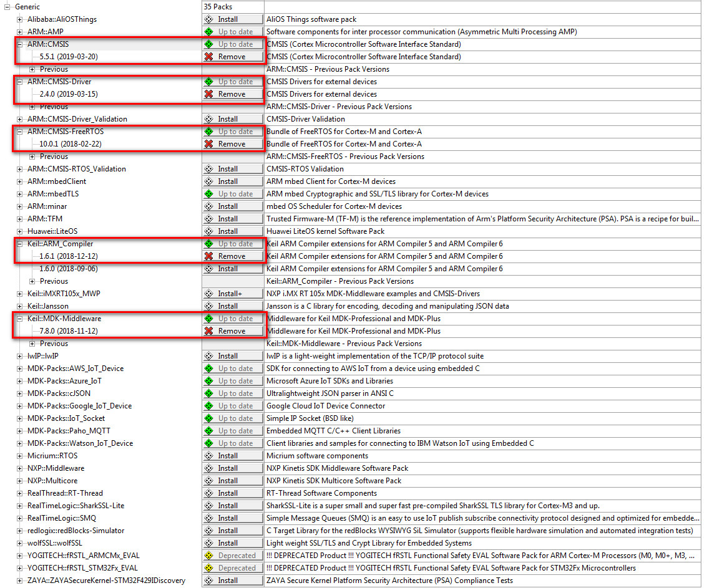Install the NXP::Multicore pack

(x=233, y=481)
